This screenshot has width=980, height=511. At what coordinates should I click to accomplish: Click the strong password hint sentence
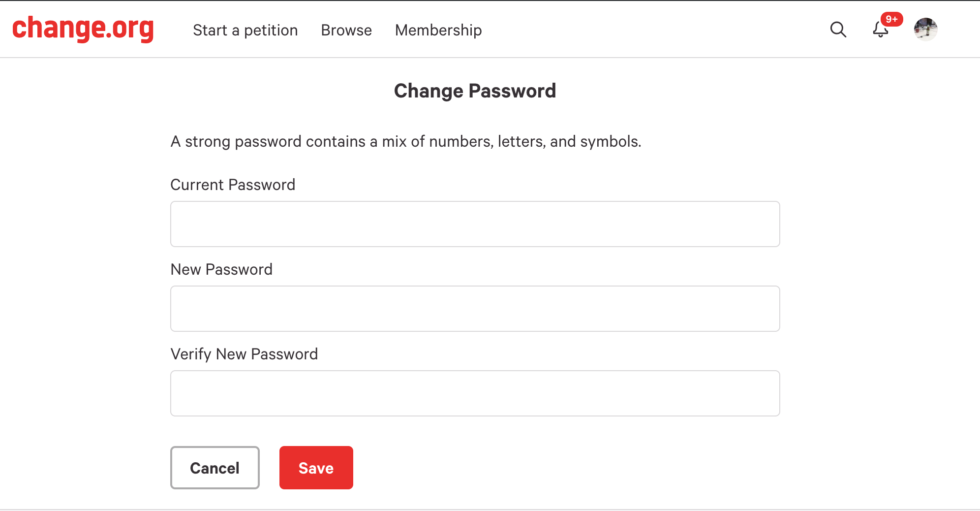click(x=406, y=141)
